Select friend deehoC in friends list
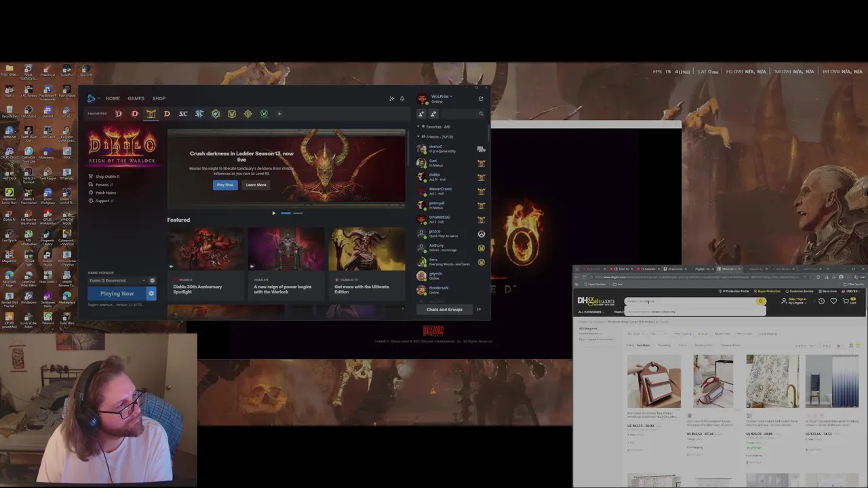This screenshot has width=868, height=488. (x=451, y=149)
